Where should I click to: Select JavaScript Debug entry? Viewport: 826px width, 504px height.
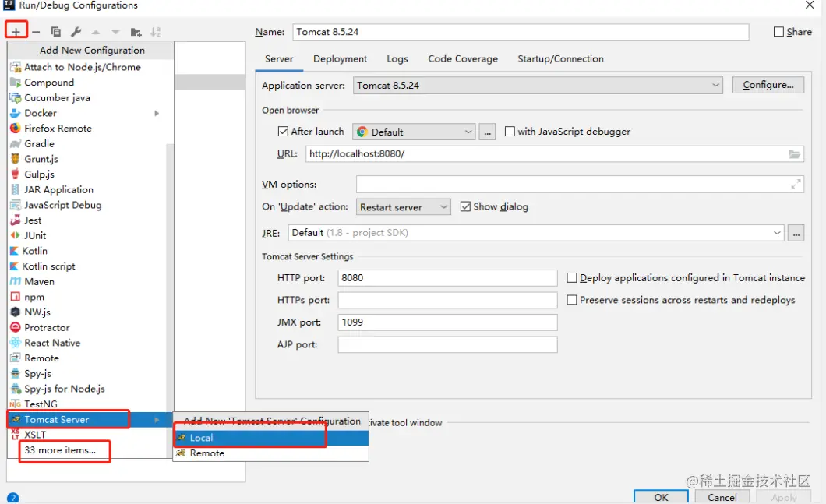coord(87,205)
